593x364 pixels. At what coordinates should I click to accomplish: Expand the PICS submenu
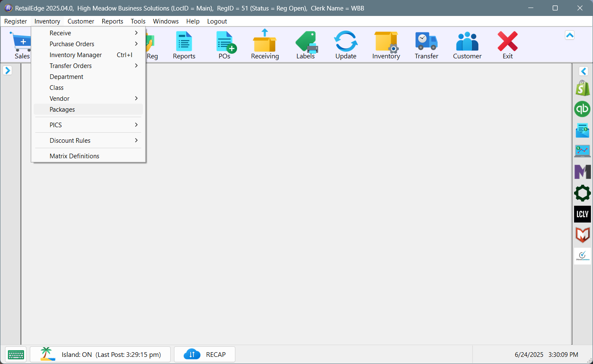pos(88,125)
